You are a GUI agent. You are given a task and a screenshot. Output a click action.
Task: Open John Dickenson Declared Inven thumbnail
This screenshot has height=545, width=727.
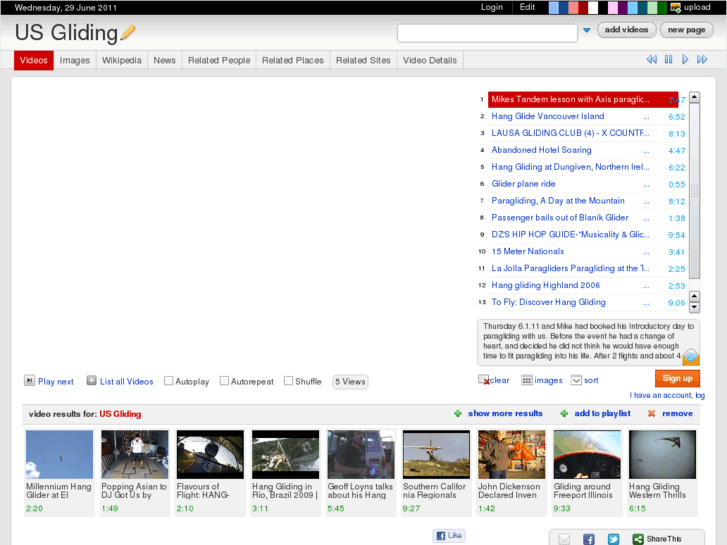[x=511, y=454]
